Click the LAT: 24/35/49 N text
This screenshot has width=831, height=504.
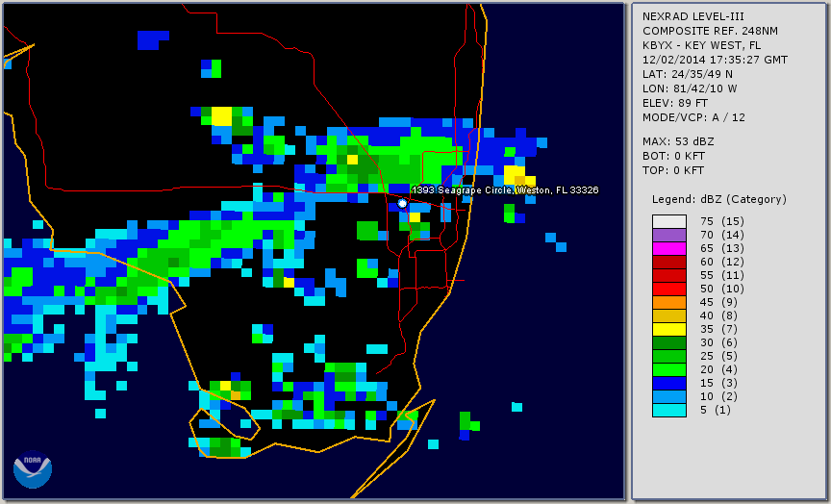688,74
